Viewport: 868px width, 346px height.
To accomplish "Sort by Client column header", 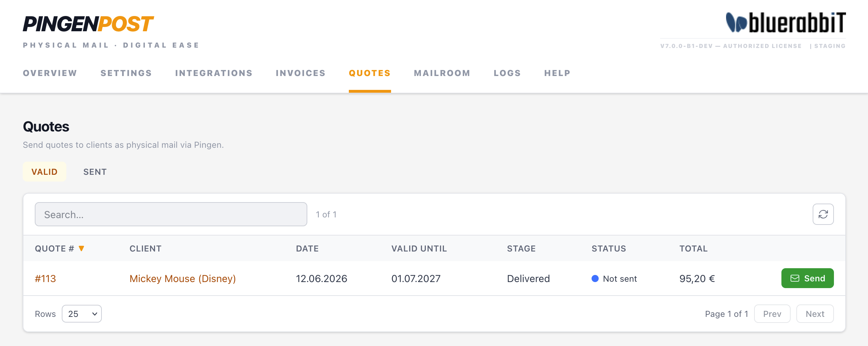I will (145, 249).
